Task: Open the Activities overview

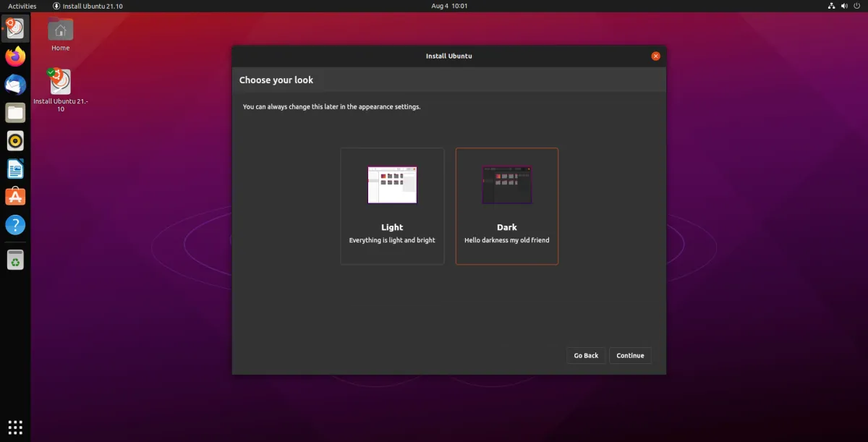Action: [x=22, y=6]
